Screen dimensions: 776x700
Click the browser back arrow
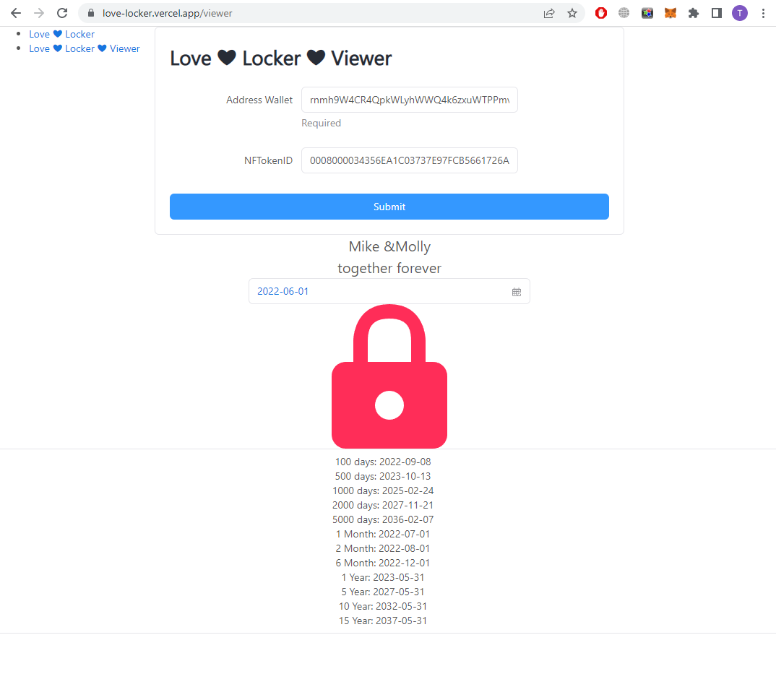[x=16, y=13]
